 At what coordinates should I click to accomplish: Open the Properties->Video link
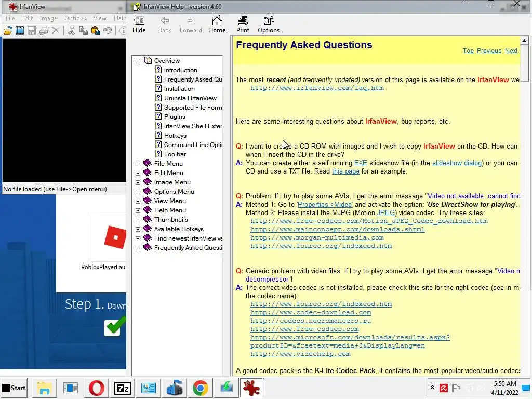coord(325,205)
